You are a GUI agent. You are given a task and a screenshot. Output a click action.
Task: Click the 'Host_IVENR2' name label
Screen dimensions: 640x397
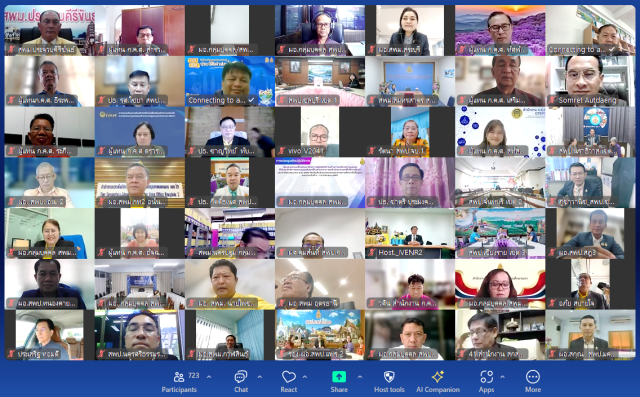[400, 253]
